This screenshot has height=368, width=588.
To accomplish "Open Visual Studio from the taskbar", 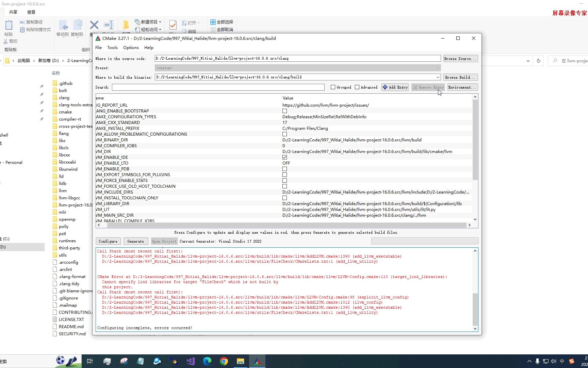I will [x=191, y=361].
